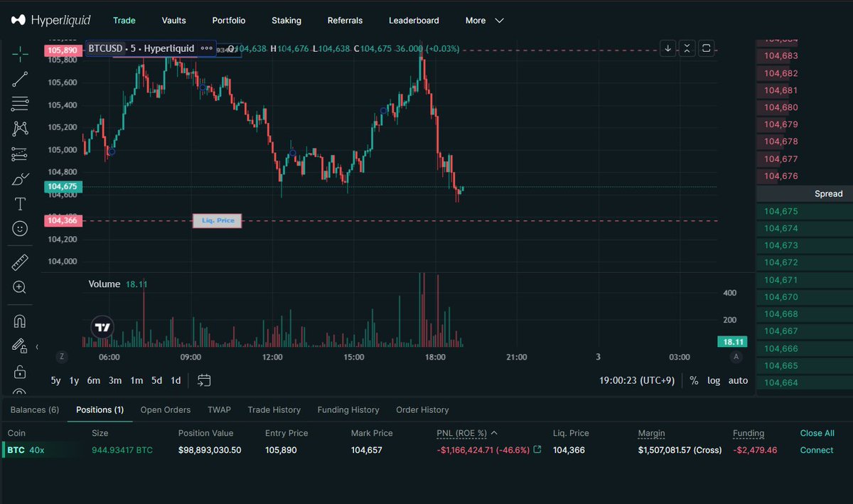Click the Funding column header
The width and height of the screenshot is (853, 504).
[x=749, y=433]
